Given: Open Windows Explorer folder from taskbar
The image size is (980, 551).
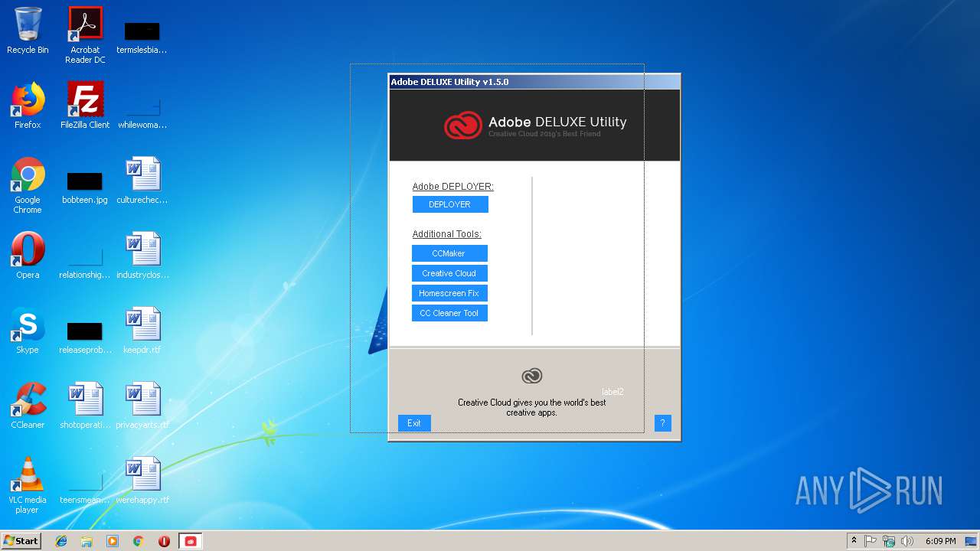Looking at the screenshot, I should pos(87,541).
